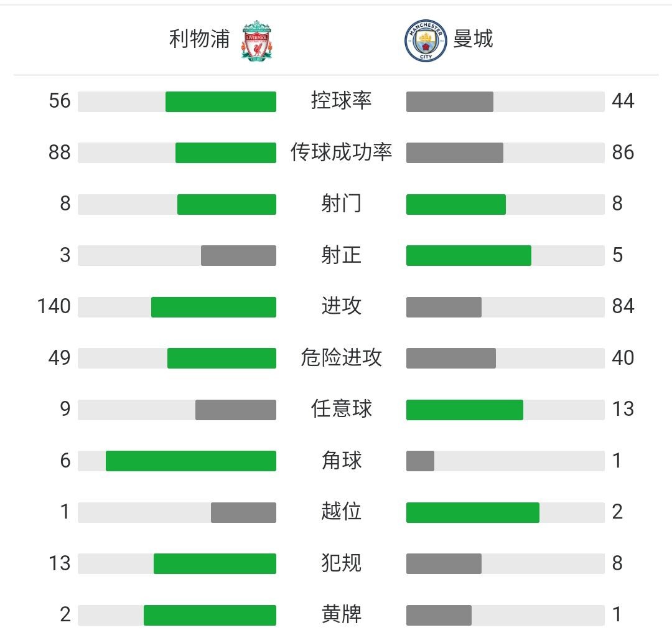Select the 控球率 possession stat label

pos(341,101)
